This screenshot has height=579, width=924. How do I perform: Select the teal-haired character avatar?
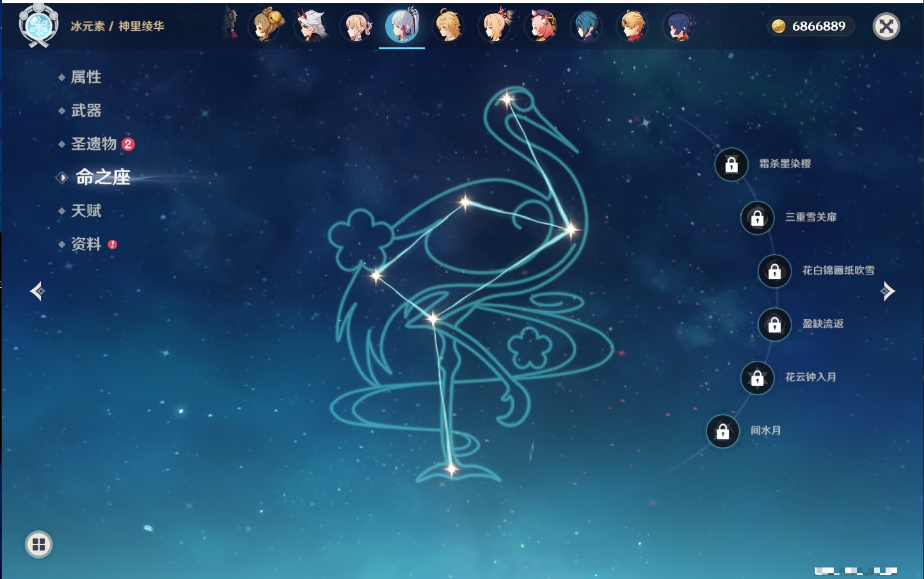pyautogui.click(x=587, y=26)
